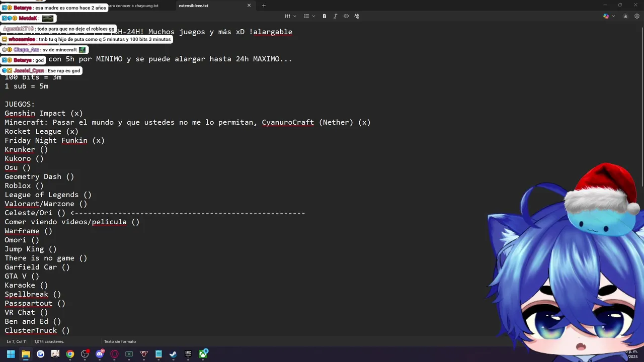Screen dimensions: 644x362
Task: Click the 'Valorant/Warzone ()' line
Action: coord(46,204)
